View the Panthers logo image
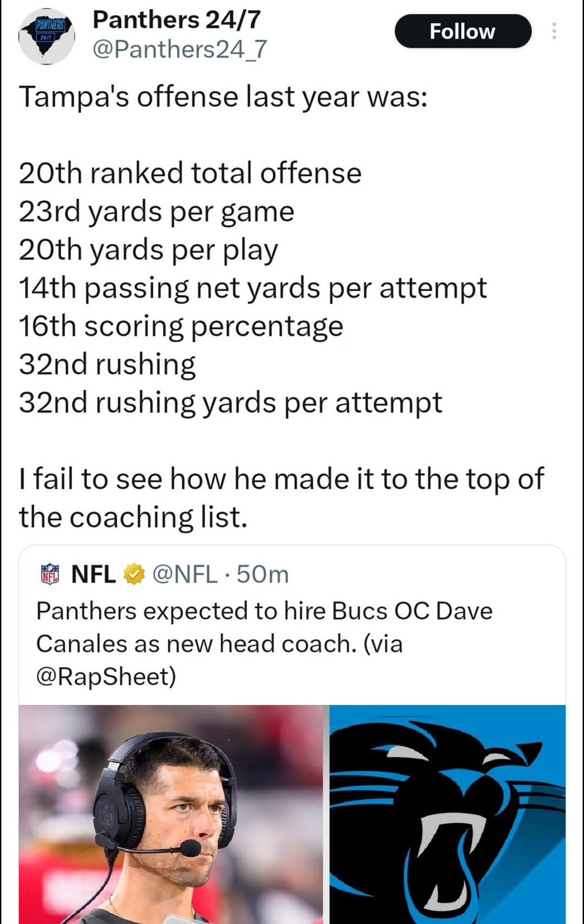584x924 pixels. (x=447, y=814)
